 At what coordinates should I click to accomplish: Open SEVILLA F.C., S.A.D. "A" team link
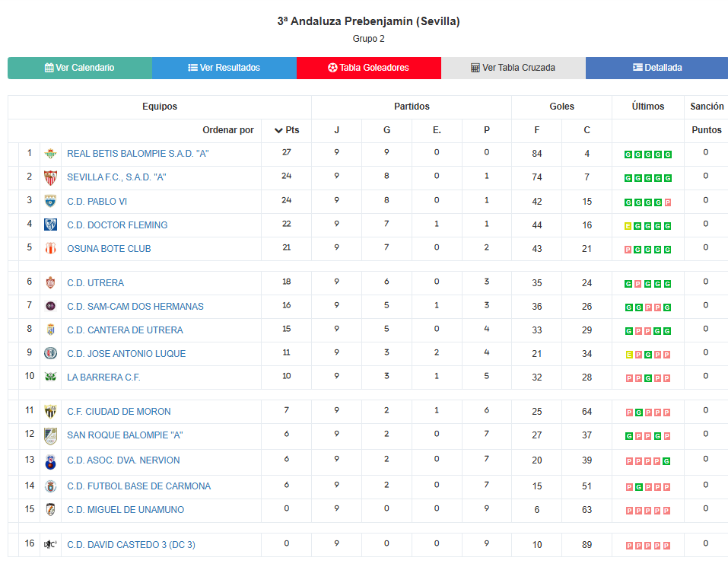click(116, 177)
